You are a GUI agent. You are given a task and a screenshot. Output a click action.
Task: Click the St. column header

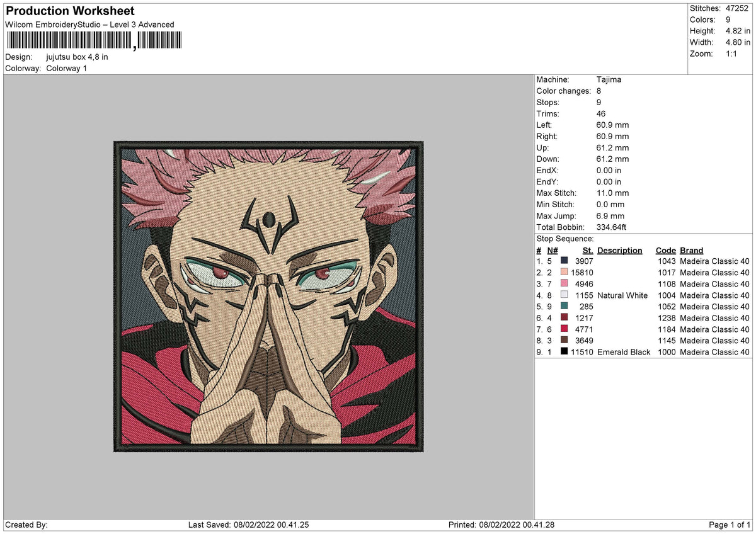point(588,251)
